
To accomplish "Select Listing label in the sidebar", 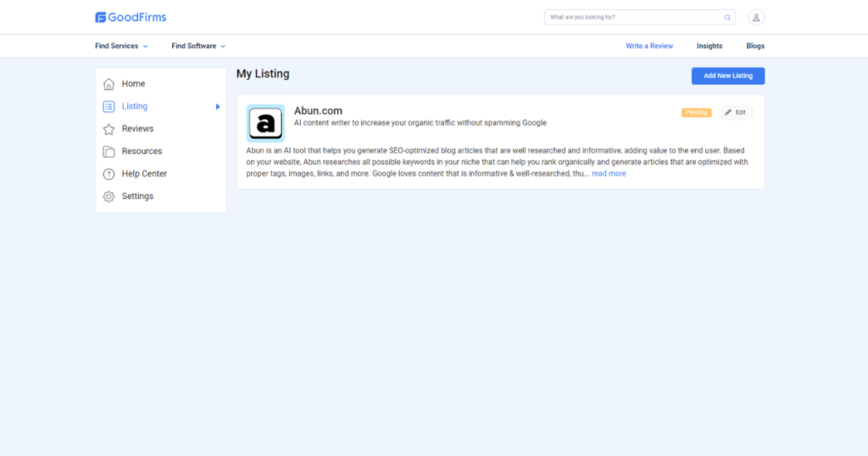I will coord(135,106).
